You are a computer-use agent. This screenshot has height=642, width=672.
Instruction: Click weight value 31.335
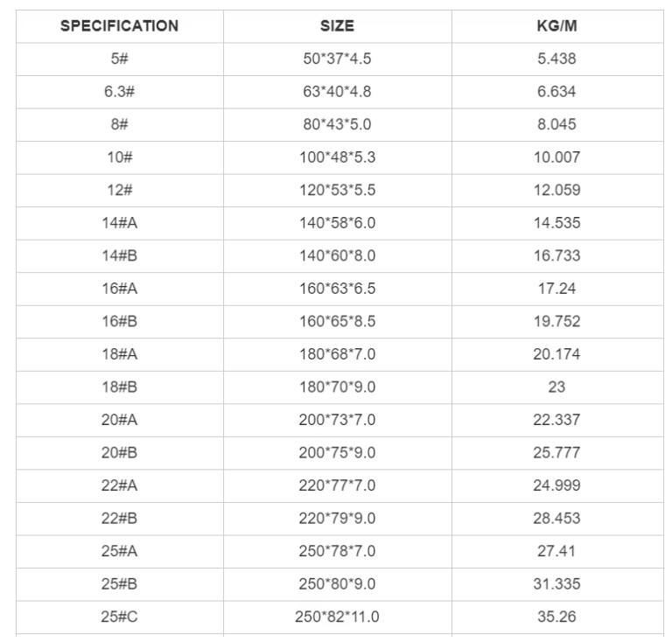556,583
